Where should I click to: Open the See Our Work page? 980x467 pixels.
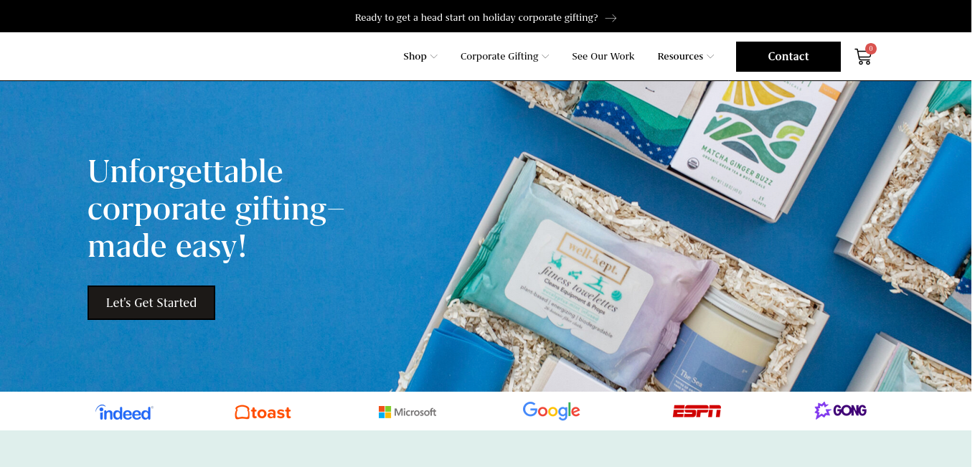point(603,56)
